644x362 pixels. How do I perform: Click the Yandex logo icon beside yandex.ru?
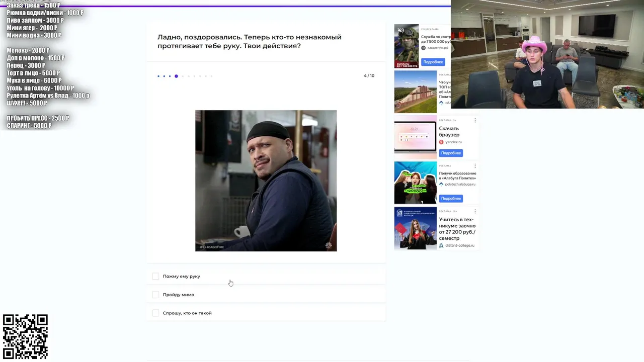point(441,142)
